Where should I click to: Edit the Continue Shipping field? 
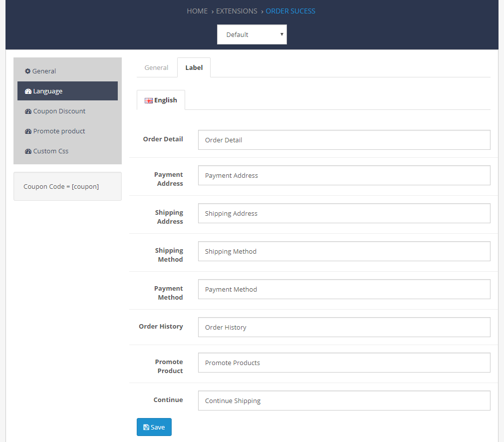[x=344, y=401]
